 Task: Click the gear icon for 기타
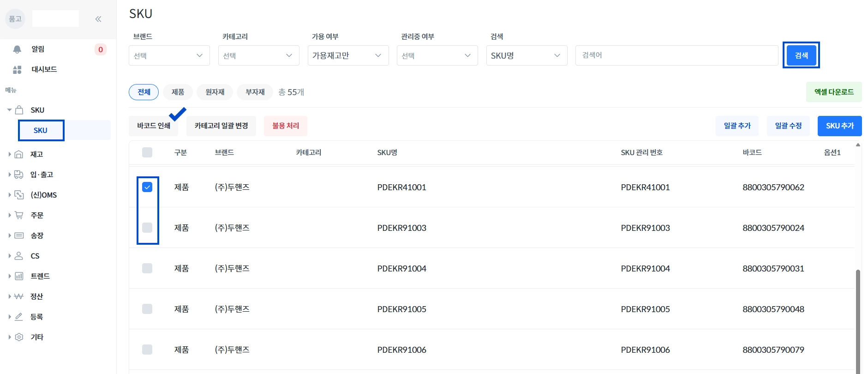tap(19, 337)
